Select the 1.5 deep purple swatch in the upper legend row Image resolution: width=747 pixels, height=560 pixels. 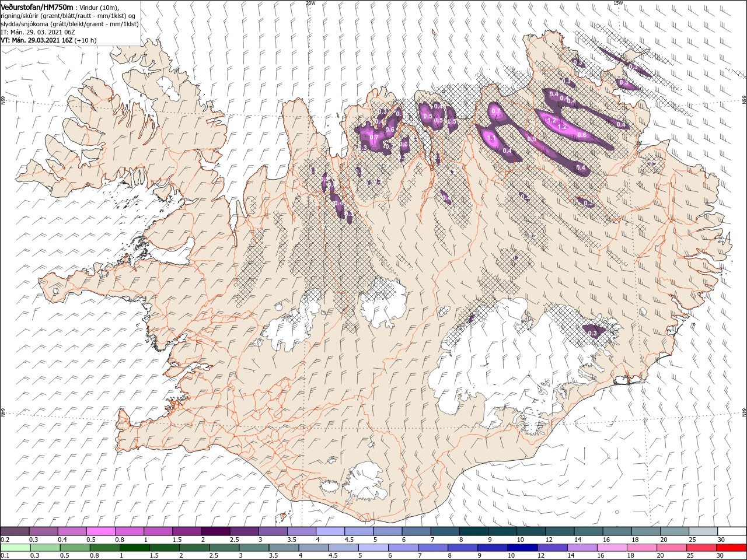click(x=186, y=531)
